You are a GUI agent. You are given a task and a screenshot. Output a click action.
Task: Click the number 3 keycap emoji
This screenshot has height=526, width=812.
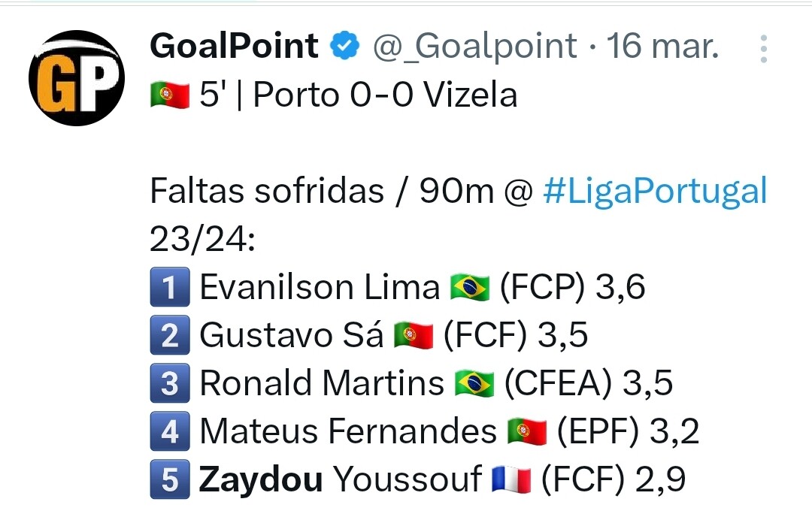[x=170, y=382]
